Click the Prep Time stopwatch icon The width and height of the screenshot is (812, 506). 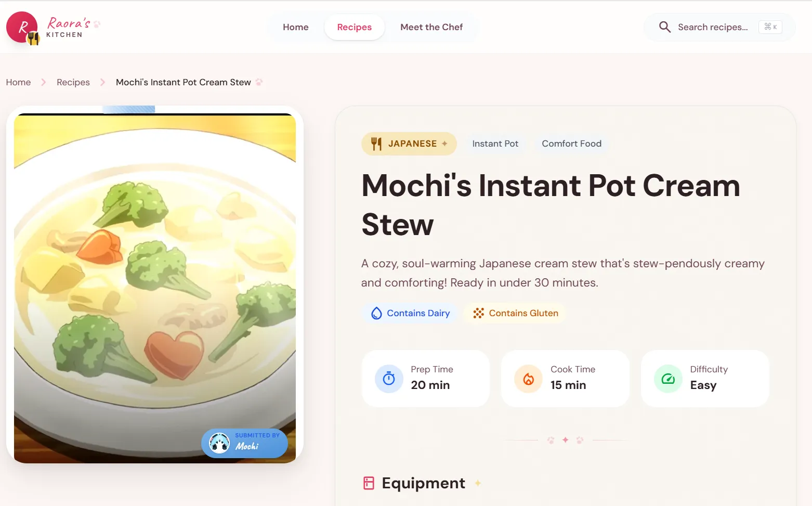pos(389,379)
